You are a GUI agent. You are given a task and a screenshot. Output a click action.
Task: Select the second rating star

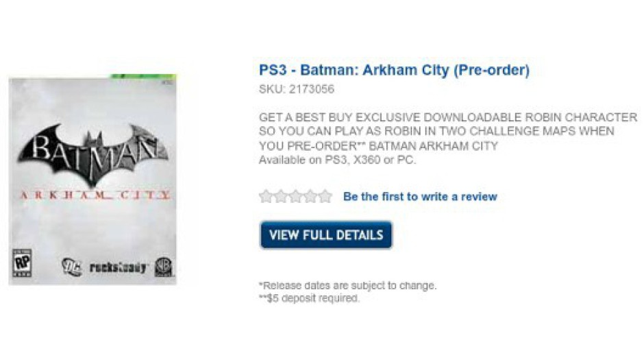click(281, 197)
